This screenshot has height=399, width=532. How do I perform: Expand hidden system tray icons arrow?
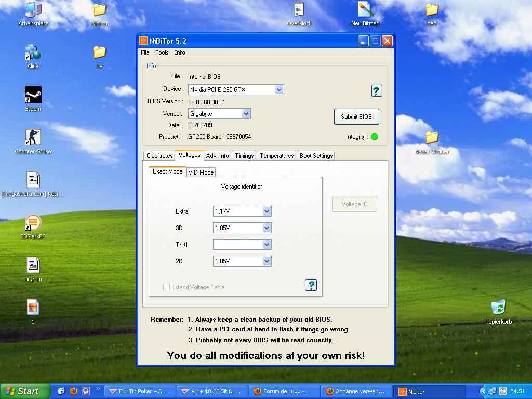click(483, 391)
